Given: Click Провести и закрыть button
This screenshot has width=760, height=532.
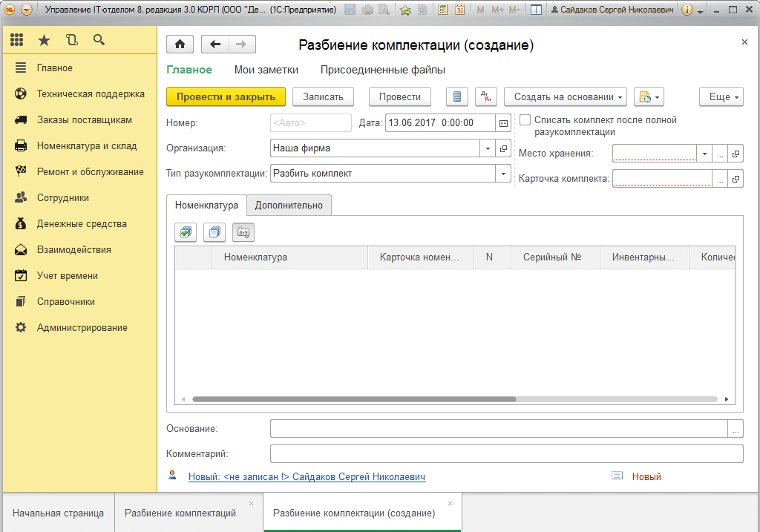Looking at the screenshot, I should click(226, 97).
